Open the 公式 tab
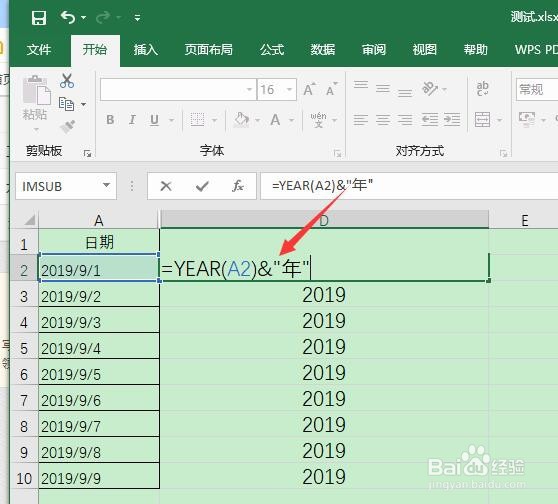The height and width of the screenshot is (504, 558). pyautogui.click(x=272, y=49)
